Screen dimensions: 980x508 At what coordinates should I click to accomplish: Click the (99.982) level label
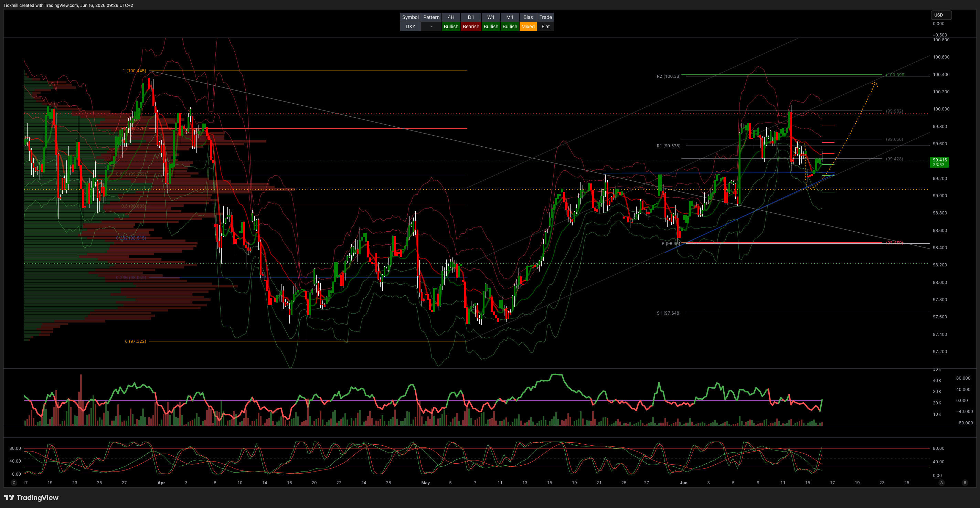(x=894, y=111)
